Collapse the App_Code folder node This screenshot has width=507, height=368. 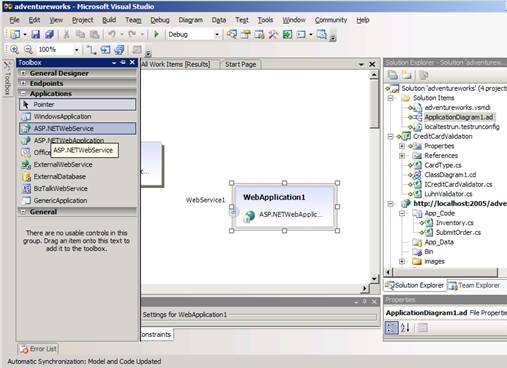pos(402,213)
